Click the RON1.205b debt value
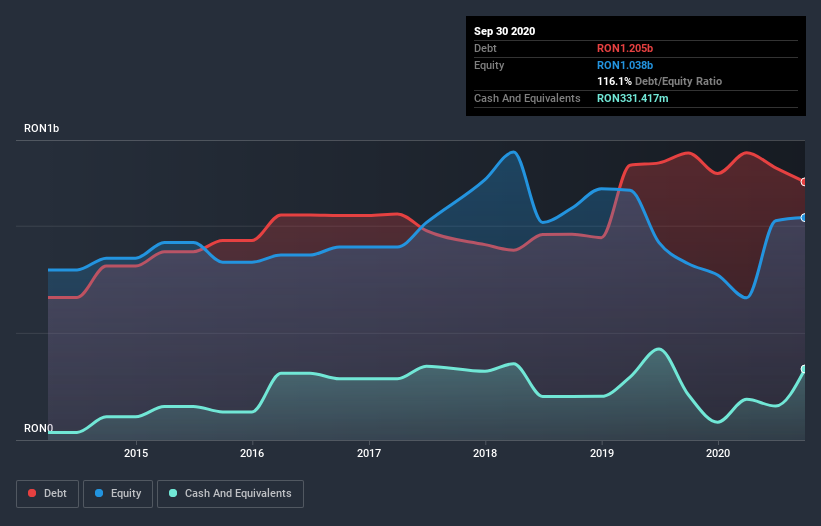 (x=625, y=48)
